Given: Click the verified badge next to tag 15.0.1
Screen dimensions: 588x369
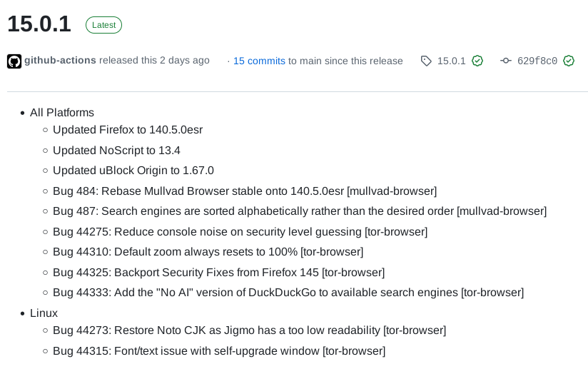Looking at the screenshot, I should click(x=477, y=61).
